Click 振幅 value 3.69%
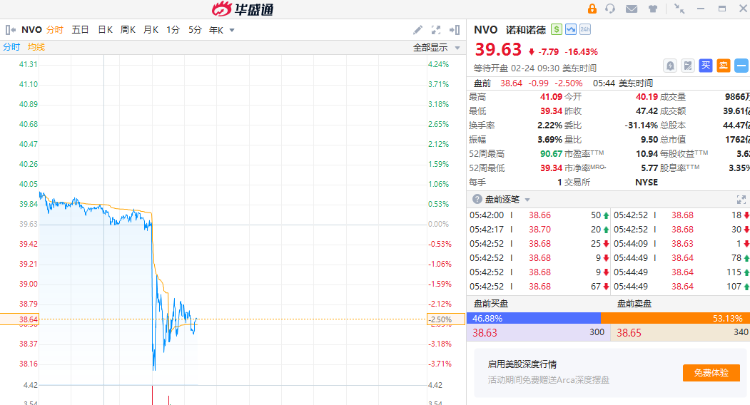This screenshot has height=405, width=750. [550, 140]
